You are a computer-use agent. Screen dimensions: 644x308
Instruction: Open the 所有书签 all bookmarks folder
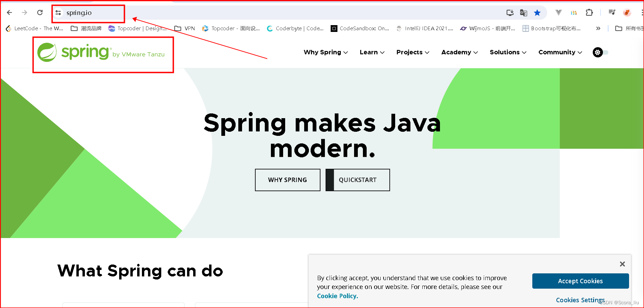630,29
